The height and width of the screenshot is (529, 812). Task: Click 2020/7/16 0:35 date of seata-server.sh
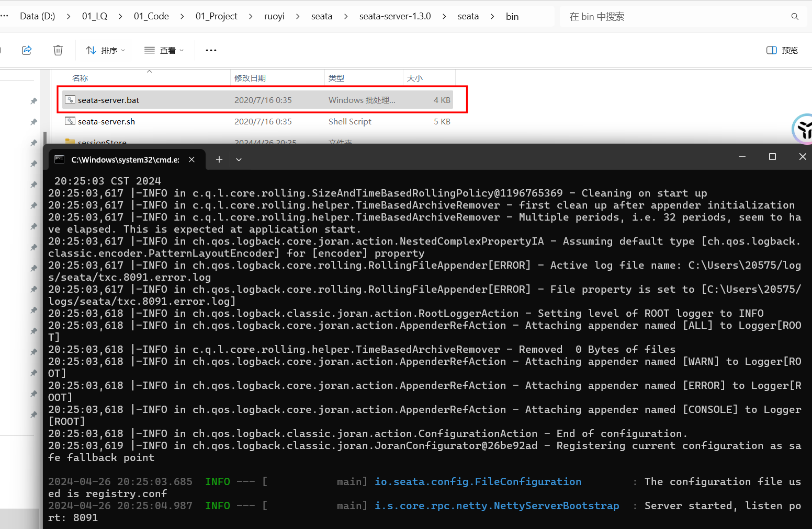263,121
